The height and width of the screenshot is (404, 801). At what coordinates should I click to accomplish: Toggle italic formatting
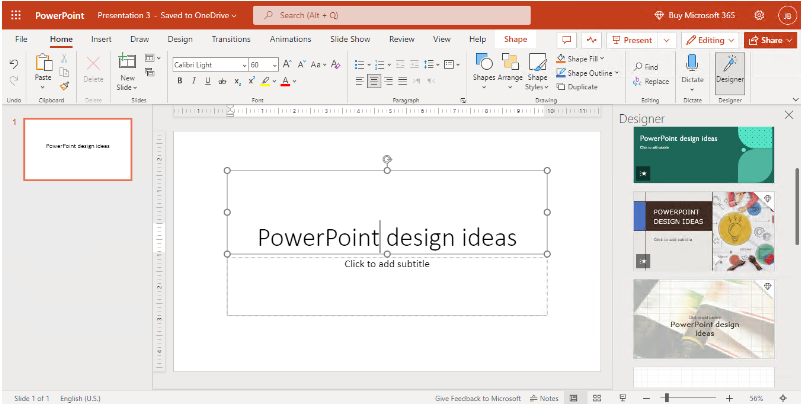point(193,81)
